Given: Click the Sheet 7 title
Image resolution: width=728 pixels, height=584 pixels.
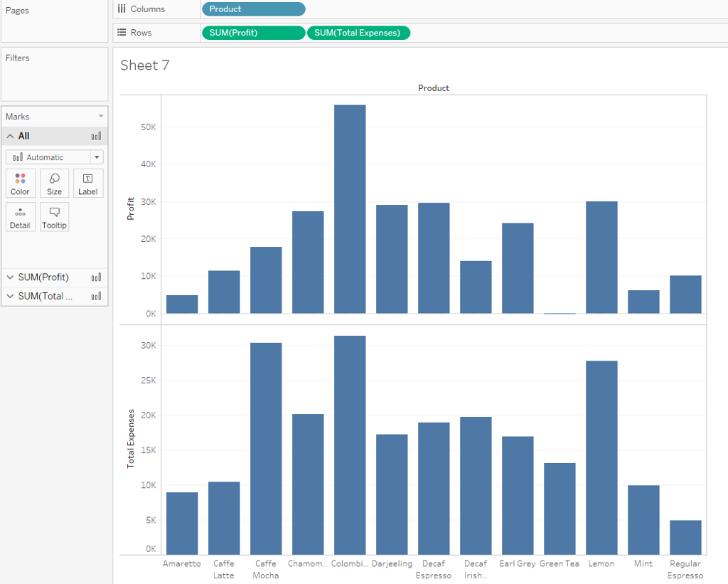Looking at the screenshot, I should pos(145,65).
